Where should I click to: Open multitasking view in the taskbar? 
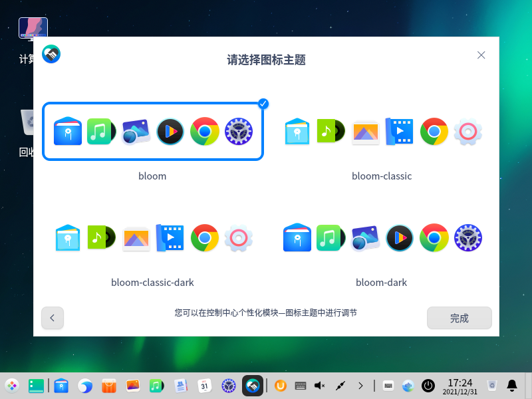click(x=36, y=386)
